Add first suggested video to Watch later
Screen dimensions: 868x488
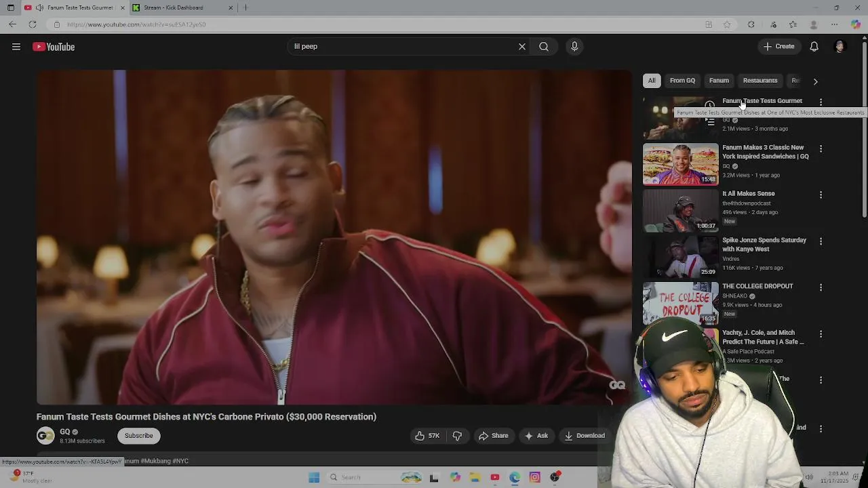[x=709, y=105]
